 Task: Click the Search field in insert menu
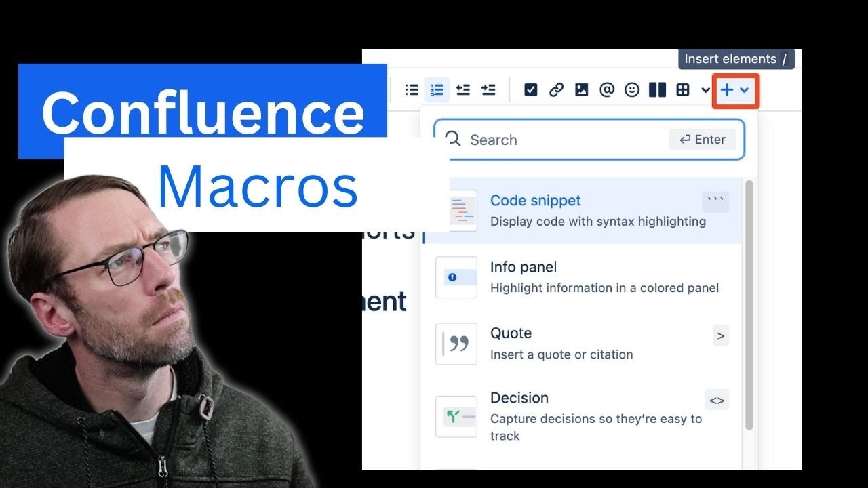[589, 140]
